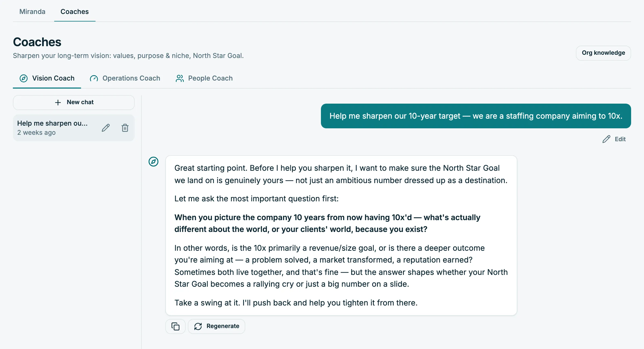Click the gauge icon for Operations Coach
This screenshot has width=644, height=349.
(94, 78)
